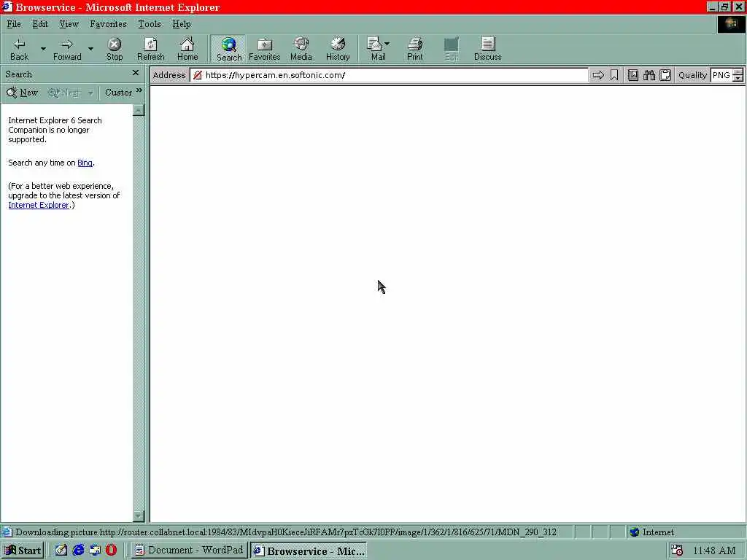Click Customize in the Search pane
Image resolution: width=747 pixels, height=560 pixels.
[118, 93]
